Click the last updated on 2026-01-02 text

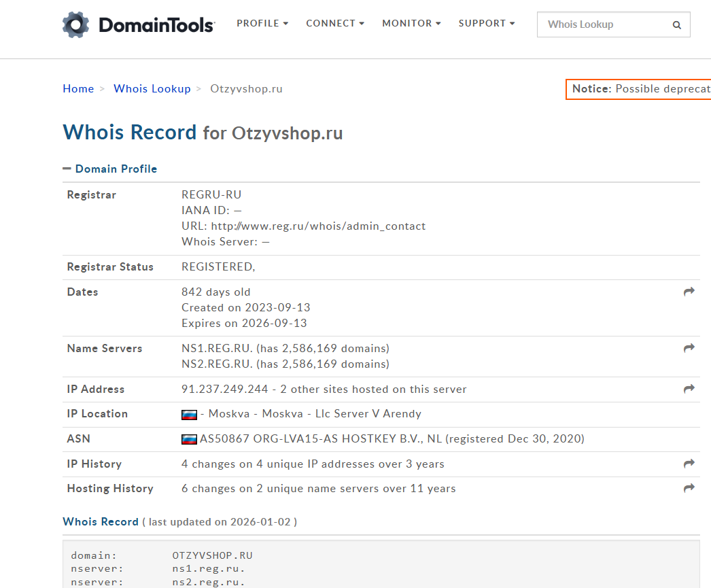(220, 522)
